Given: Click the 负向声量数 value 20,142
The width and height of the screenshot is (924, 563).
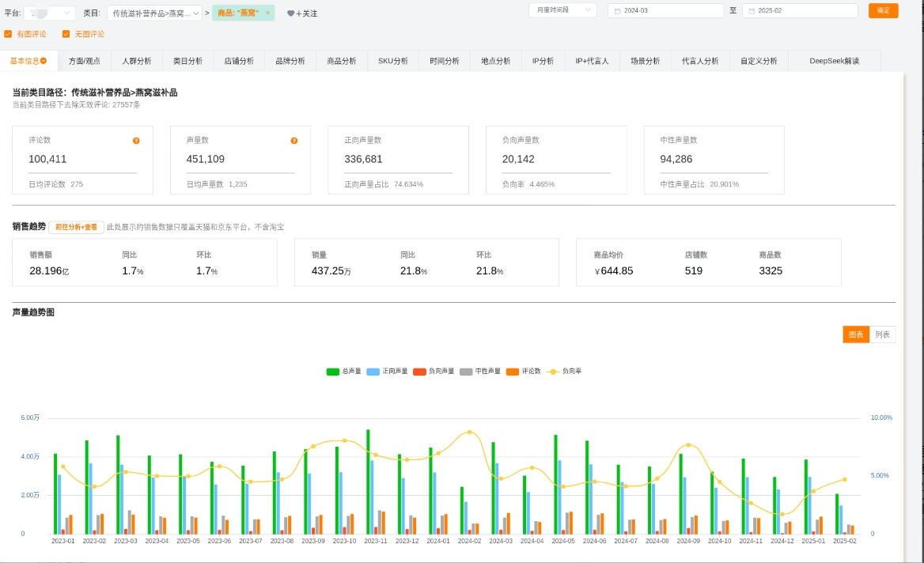Looking at the screenshot, I should click(x=519, y=159).
